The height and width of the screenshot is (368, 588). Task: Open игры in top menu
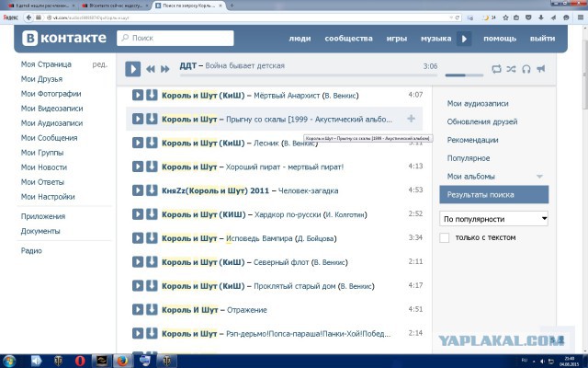click(x=397, y=39)
